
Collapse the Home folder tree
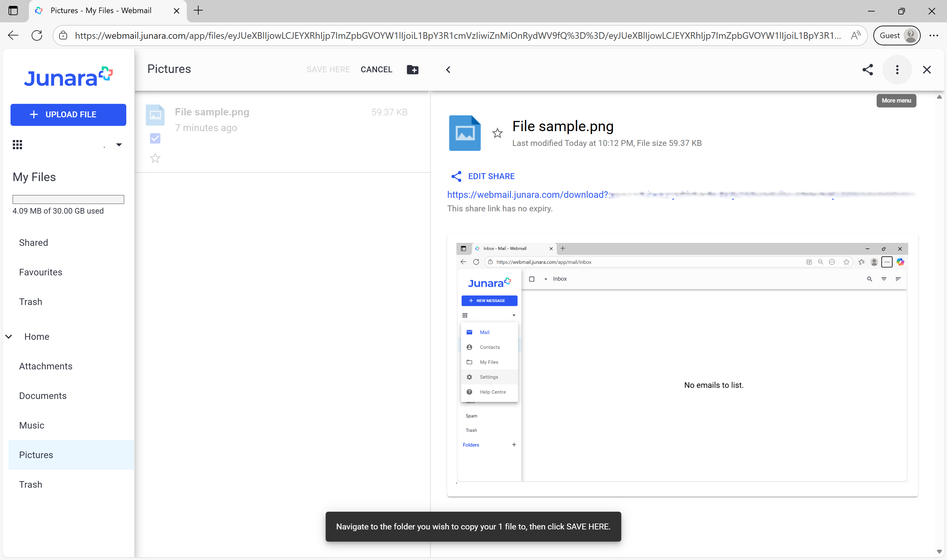coord(9,337)
